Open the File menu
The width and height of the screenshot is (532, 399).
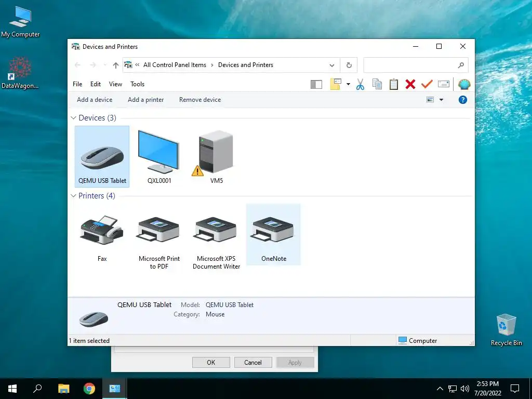click(x=77, y=84)
